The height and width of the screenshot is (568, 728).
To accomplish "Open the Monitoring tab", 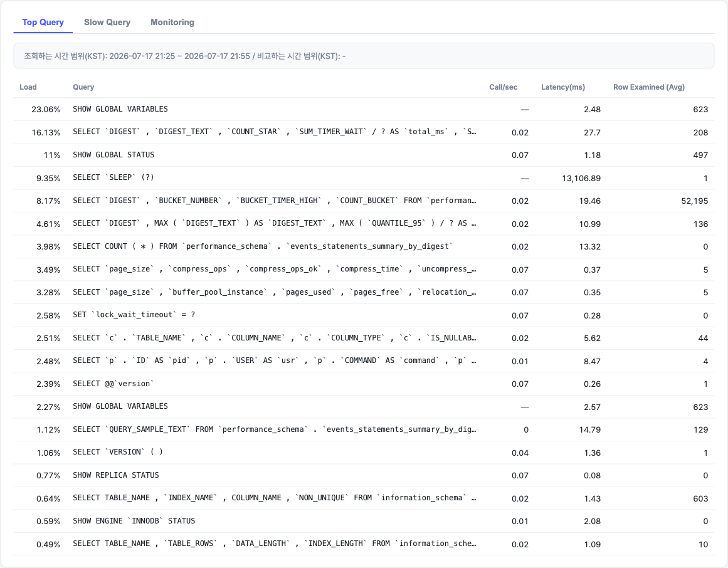I will (172, 23).
